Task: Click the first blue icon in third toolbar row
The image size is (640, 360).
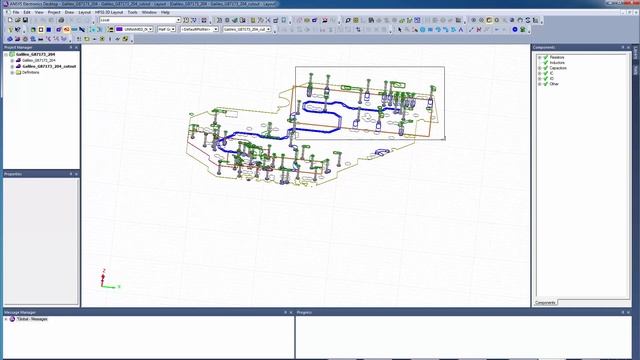Action: (10, 39)
